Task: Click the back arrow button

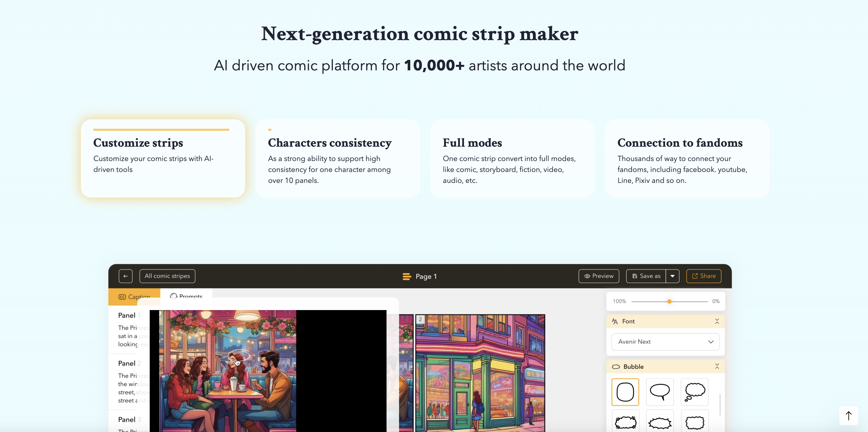Action: pyautogui.click(x=125, y=276)
